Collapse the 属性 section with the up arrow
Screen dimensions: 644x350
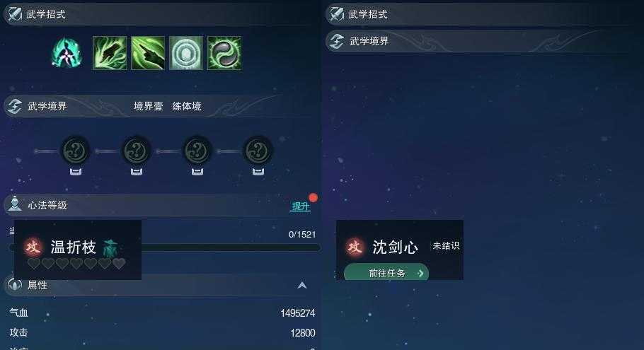coord(302,285)
